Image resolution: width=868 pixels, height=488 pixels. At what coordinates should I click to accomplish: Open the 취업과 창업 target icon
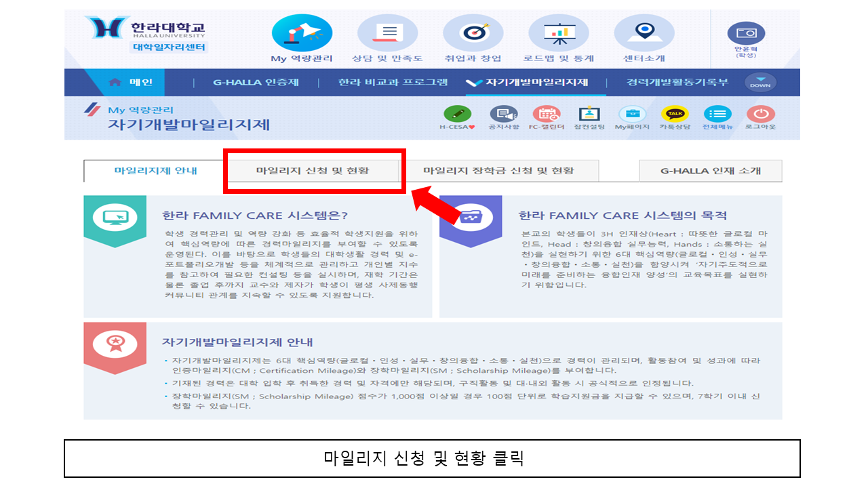click(473, 34)
